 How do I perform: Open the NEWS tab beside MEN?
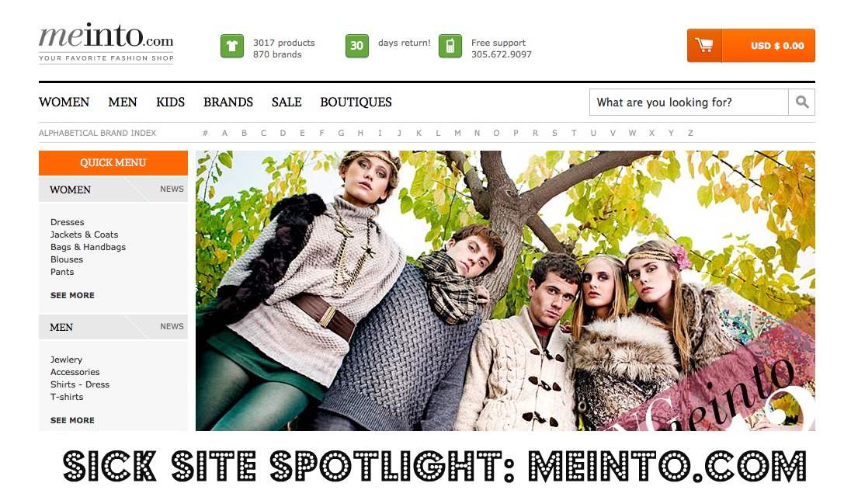172,326
